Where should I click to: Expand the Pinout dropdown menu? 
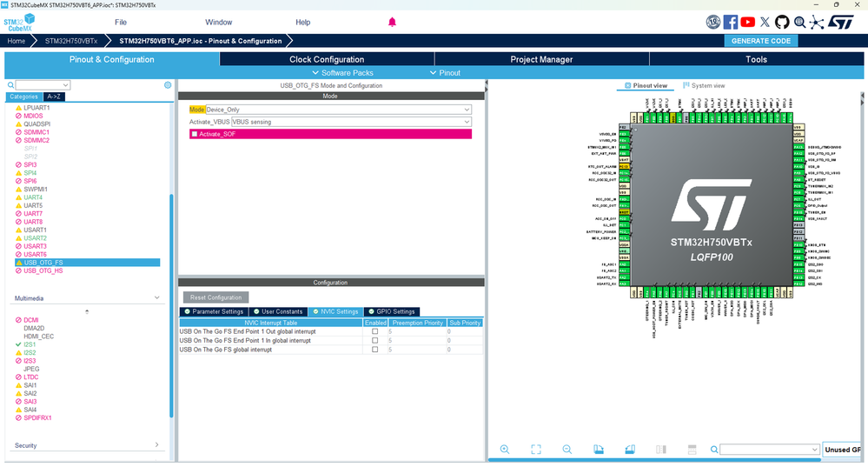point(445,72)
